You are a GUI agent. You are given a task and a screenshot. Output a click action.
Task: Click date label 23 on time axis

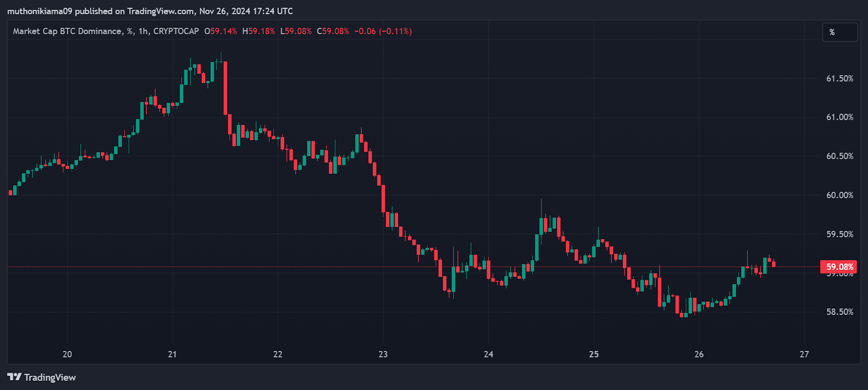coord(383,354)
